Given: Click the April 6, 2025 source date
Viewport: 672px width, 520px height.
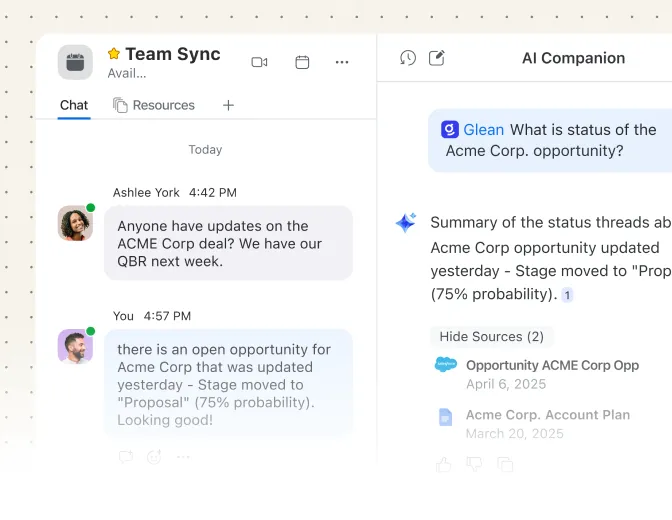Looking at the screenshot, I should (x=506, y=384).
